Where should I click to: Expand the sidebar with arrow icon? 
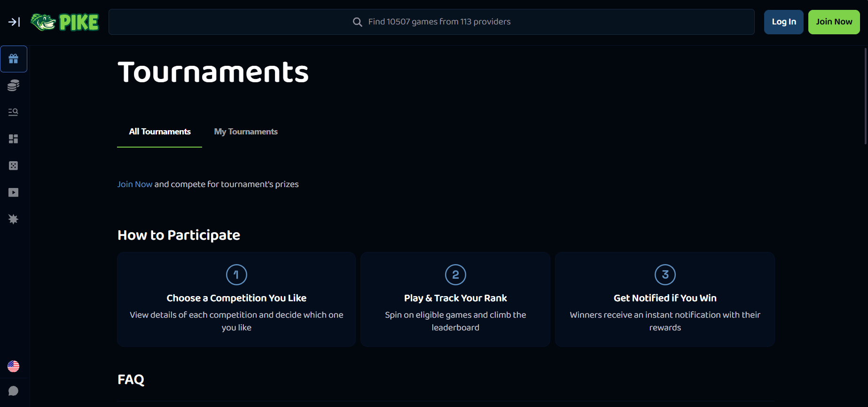(x=14, y=22)
